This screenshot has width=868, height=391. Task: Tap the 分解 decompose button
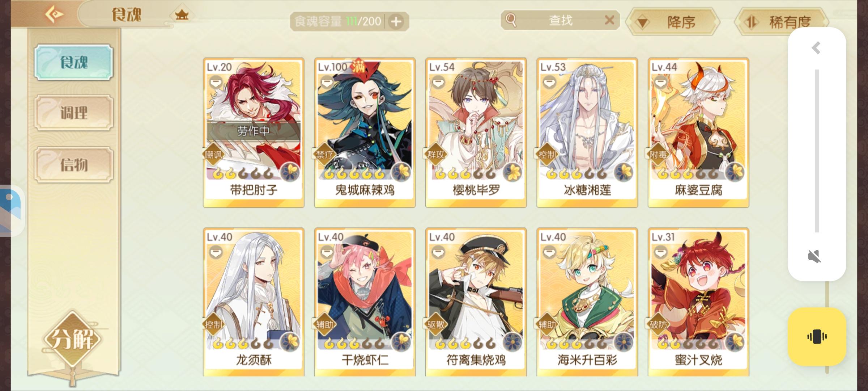[72, 339]
